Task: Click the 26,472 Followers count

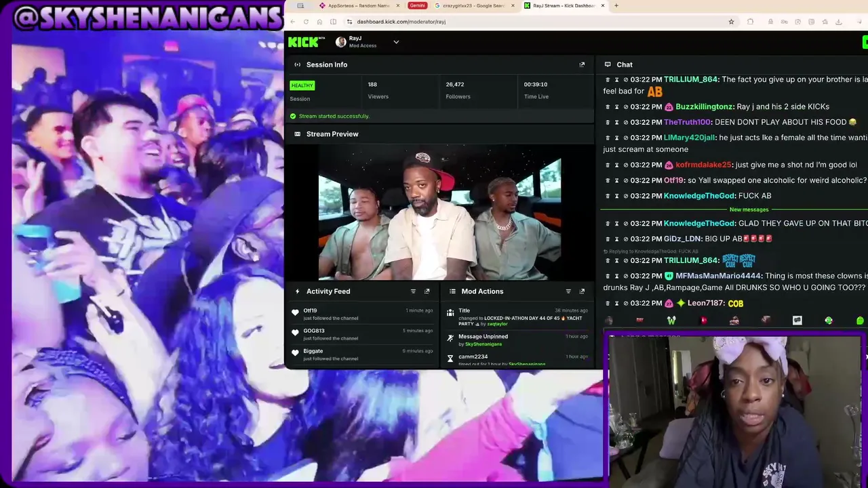Action: pyautogui.click(x=455, y=85)
